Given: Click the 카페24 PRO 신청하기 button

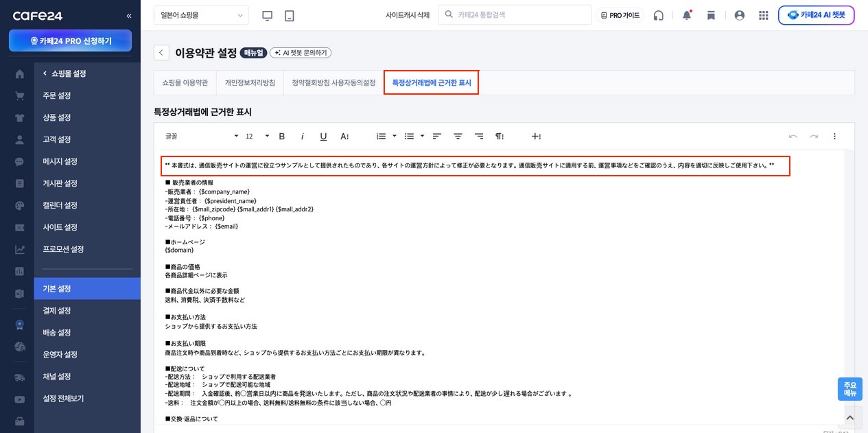Looking at the screenshot, I should (70, 40).
